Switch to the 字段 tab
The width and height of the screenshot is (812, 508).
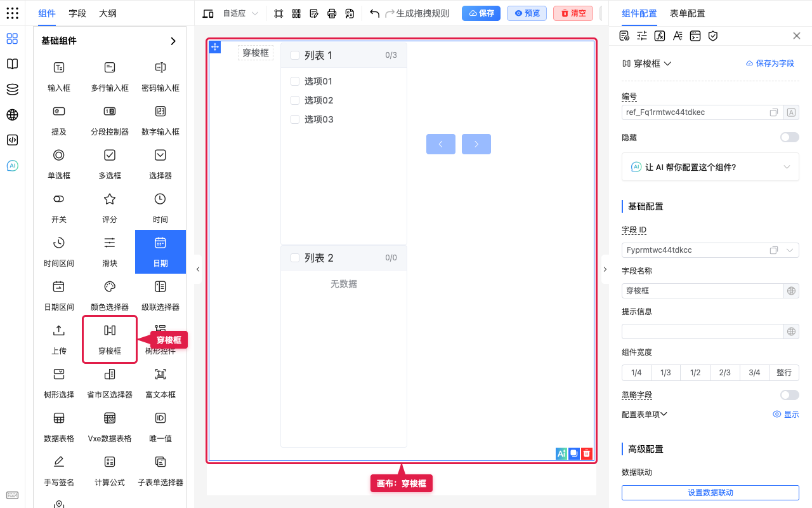[x=77, y=13]
